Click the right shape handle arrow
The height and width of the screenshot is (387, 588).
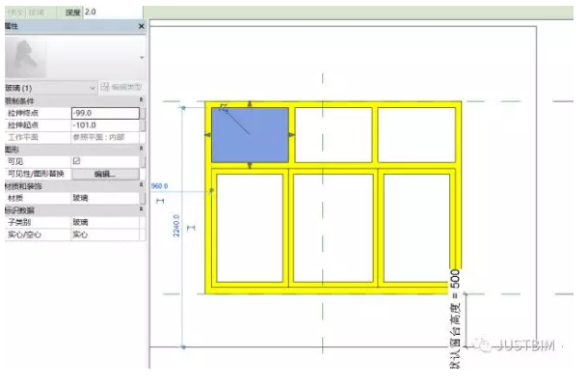(x=292, y=135)
